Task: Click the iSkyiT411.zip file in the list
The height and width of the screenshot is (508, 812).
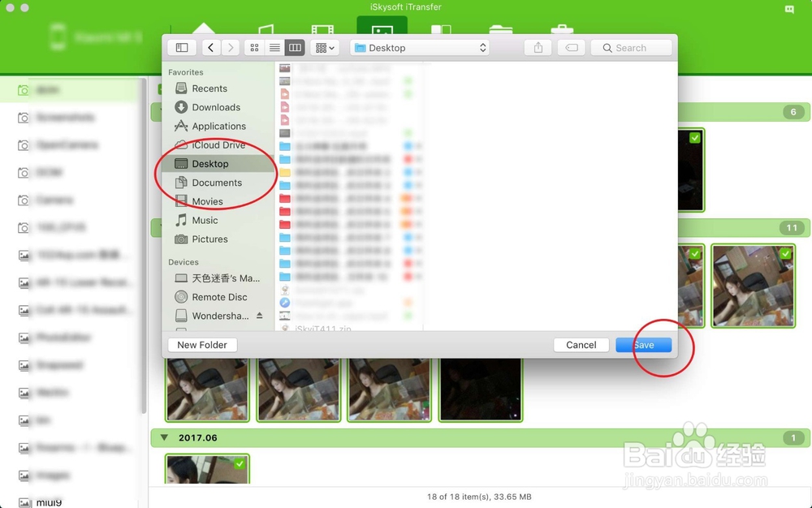Action: pyautogui.click(x=322, y=329)
